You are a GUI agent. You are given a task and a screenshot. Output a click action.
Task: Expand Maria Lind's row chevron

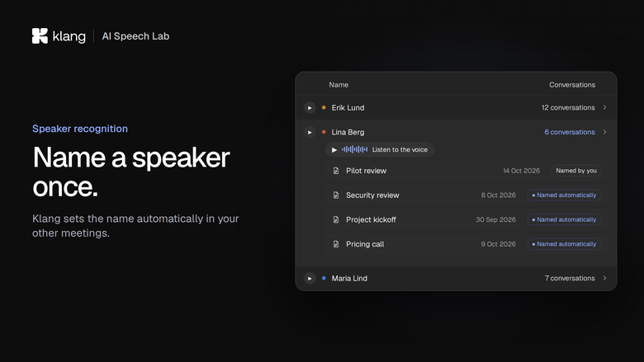(604, 278)
